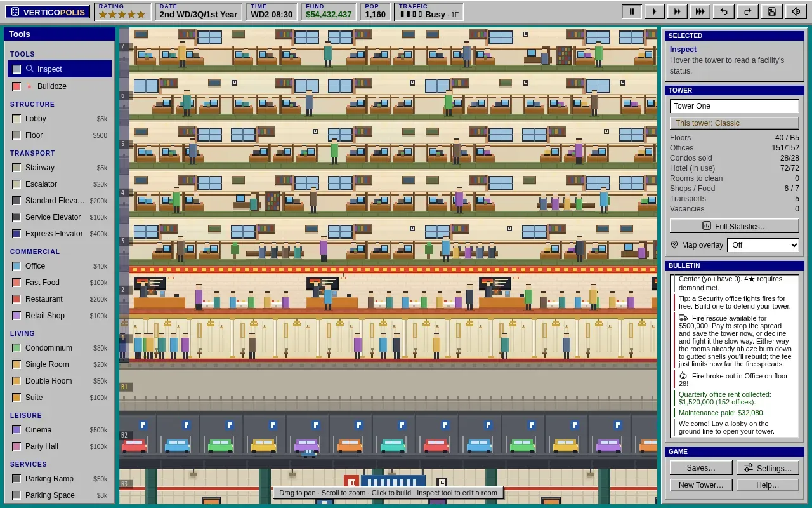Choose Fast Food to build
812x508 pixels.
(60, 283)
